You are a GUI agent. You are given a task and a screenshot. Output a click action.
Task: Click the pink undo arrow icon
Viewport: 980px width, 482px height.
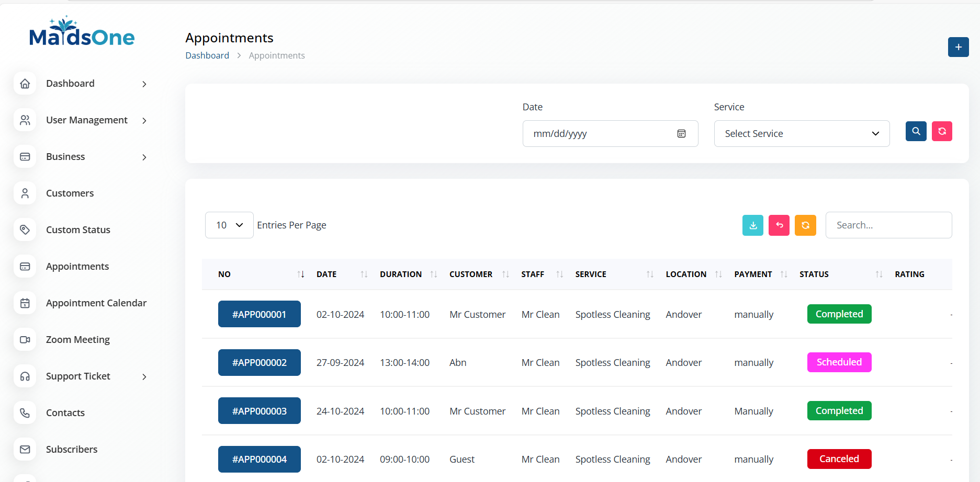coord(779,225)
